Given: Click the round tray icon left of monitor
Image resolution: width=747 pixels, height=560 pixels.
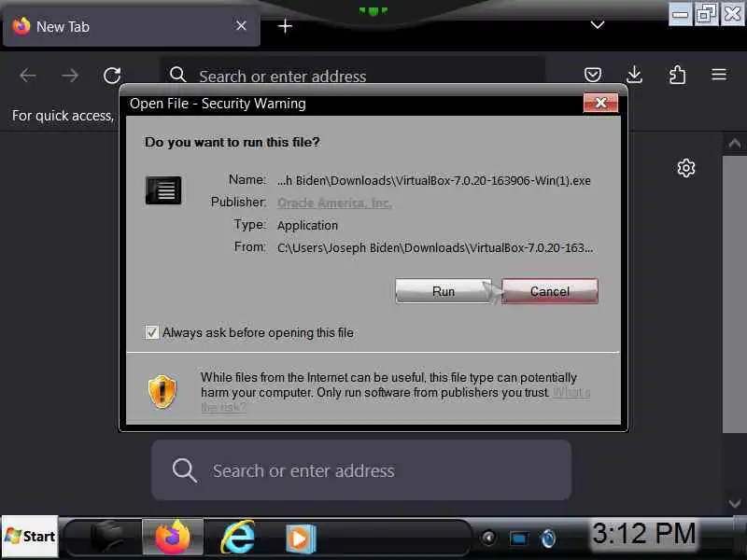Looking at the screenshot, I should [488, 539].
